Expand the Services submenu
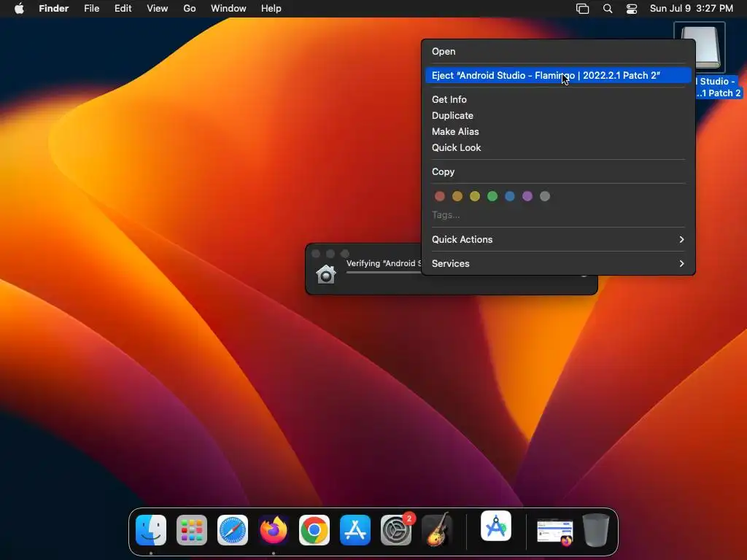747x560 pixels. click(x=558, y=264)
